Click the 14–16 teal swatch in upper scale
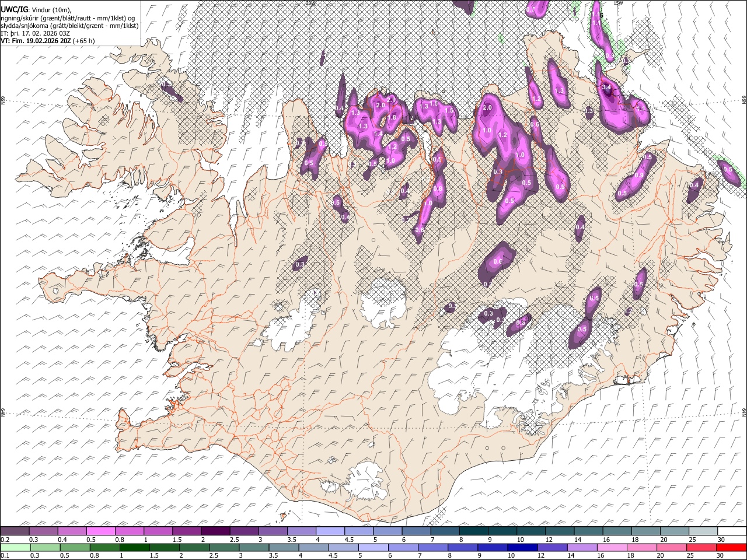 pyautogui.click(x=588, y=531)
